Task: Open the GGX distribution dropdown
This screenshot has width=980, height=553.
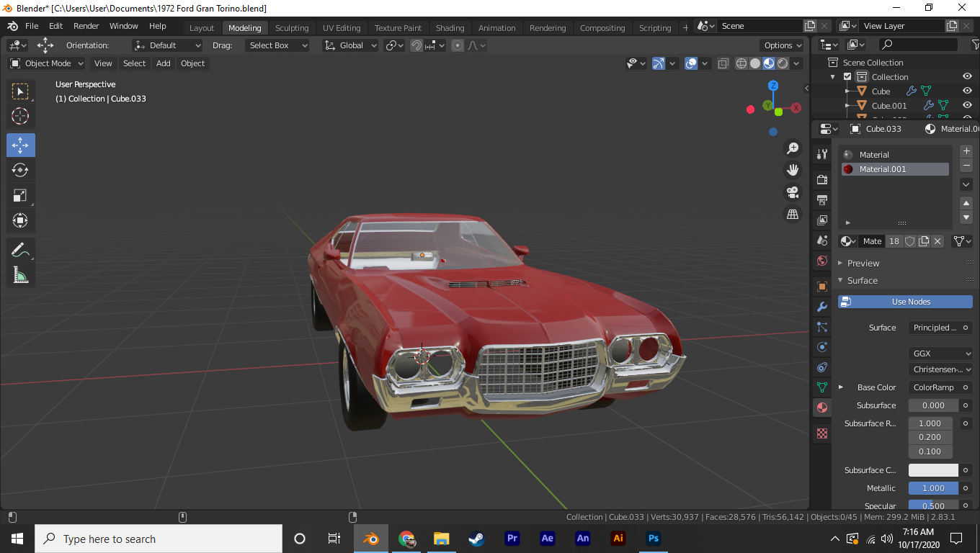Action: click(940, 354)
